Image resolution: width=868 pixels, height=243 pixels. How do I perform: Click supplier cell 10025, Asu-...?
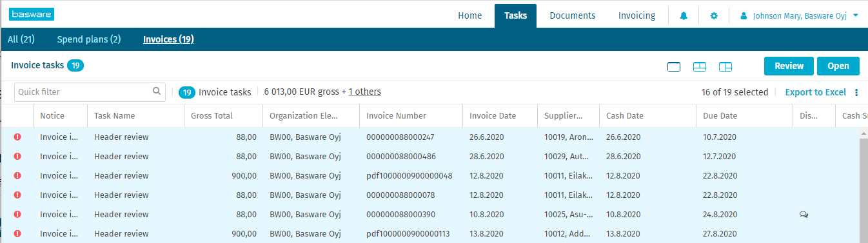[568, 214]
